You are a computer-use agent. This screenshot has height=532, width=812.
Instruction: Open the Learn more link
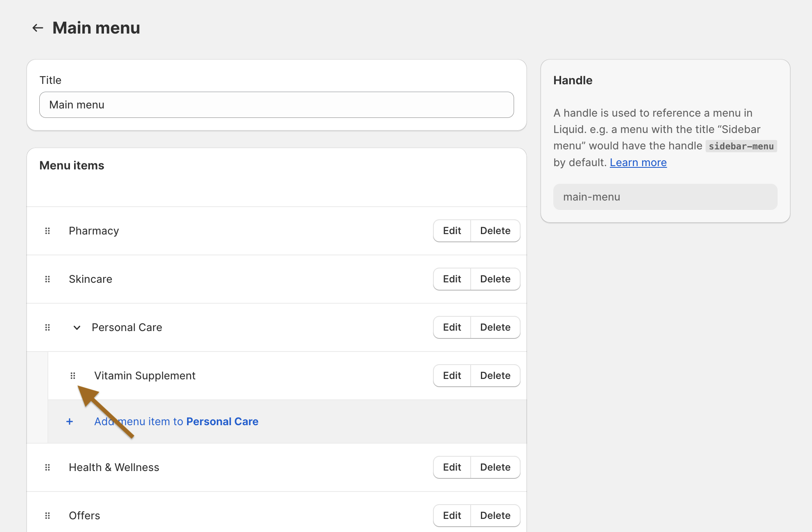(638, 162)
